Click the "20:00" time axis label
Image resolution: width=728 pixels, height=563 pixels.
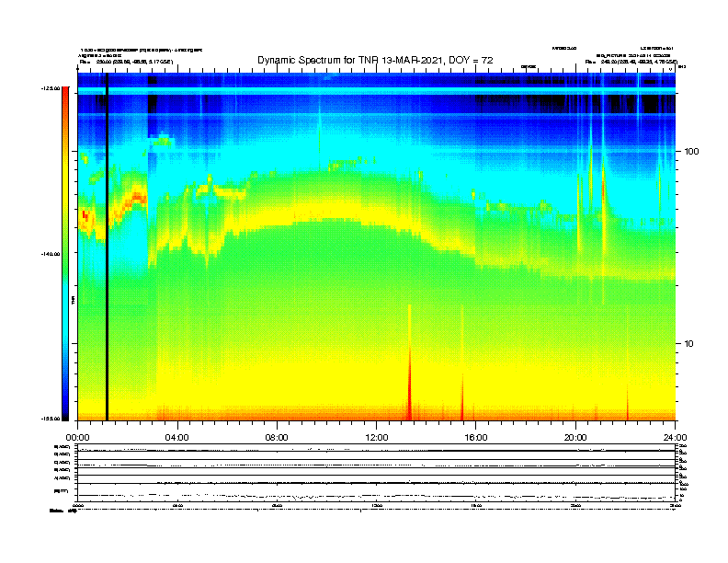click(575, 438)
